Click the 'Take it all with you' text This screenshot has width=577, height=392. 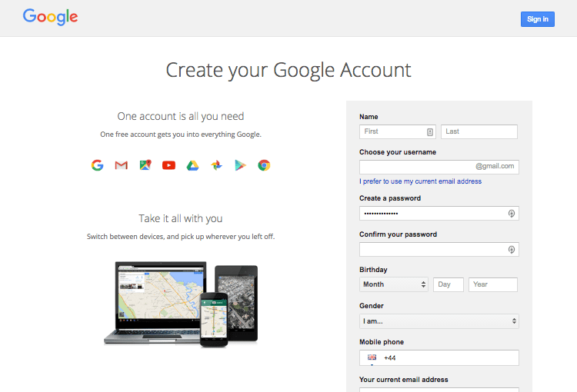point(181,218)
